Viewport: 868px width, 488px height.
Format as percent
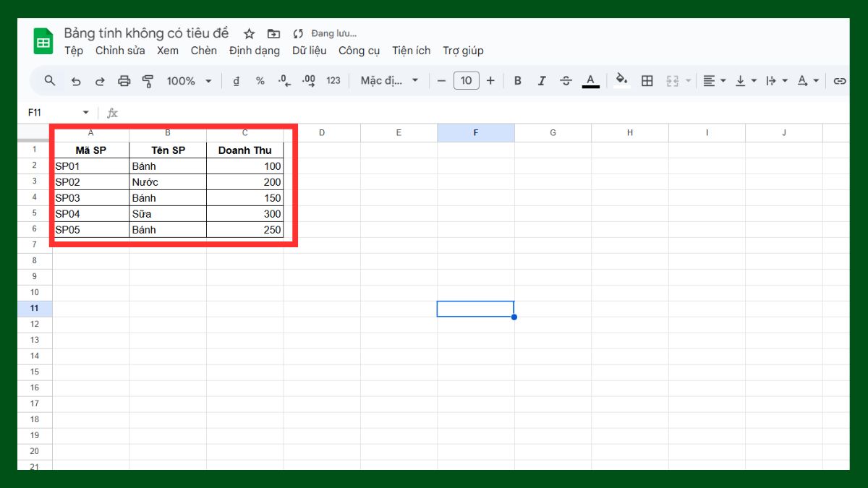click(260, 81)
